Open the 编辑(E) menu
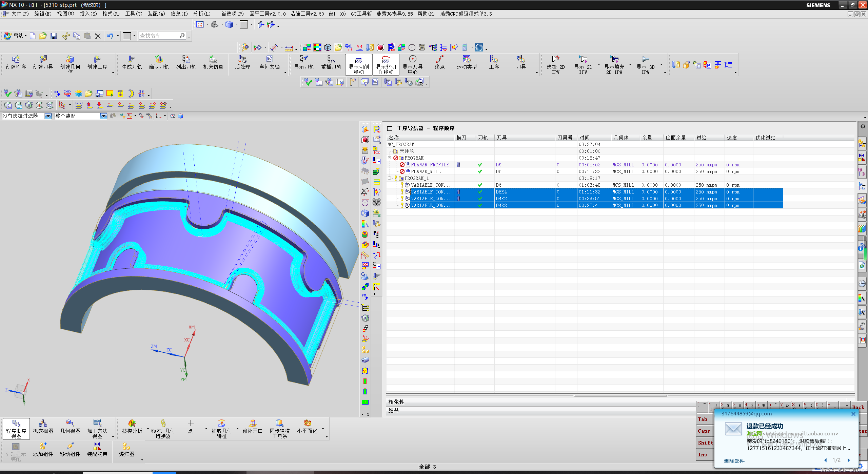The height and width of the screenshot is (474, 868). coord(43,14)
